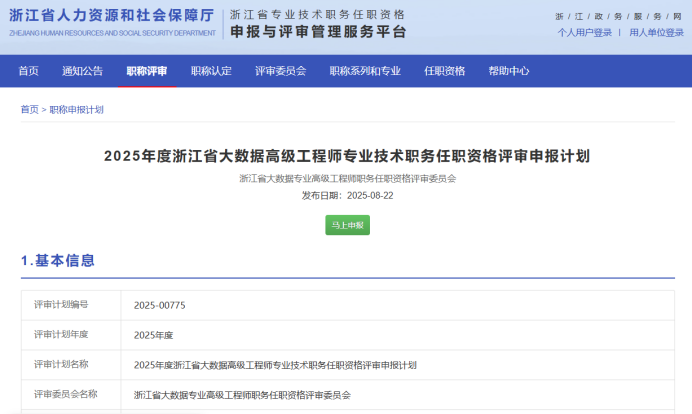This screenshot has width=692, height=414.
Task: Open 帮助中心 navigation item
Action: [508, 71]
